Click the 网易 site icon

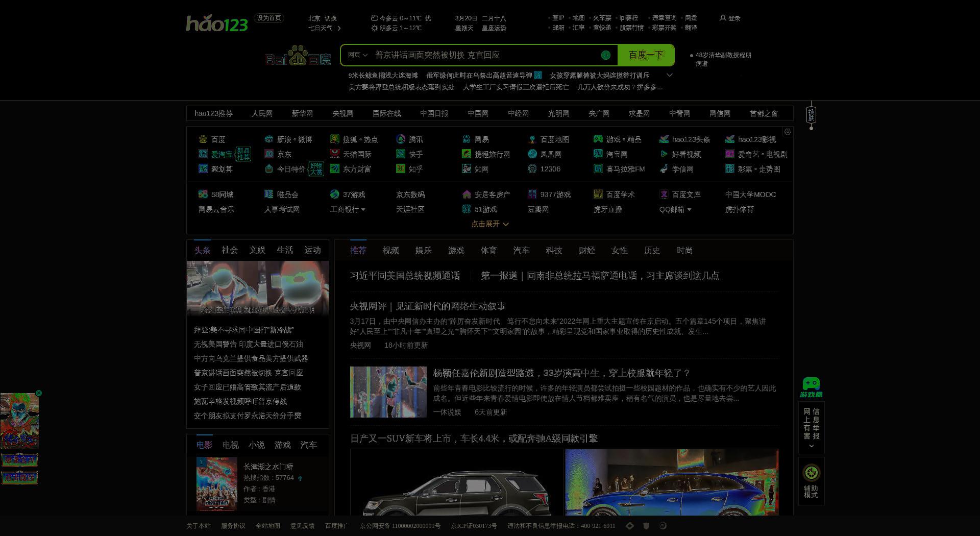[466, 139]
